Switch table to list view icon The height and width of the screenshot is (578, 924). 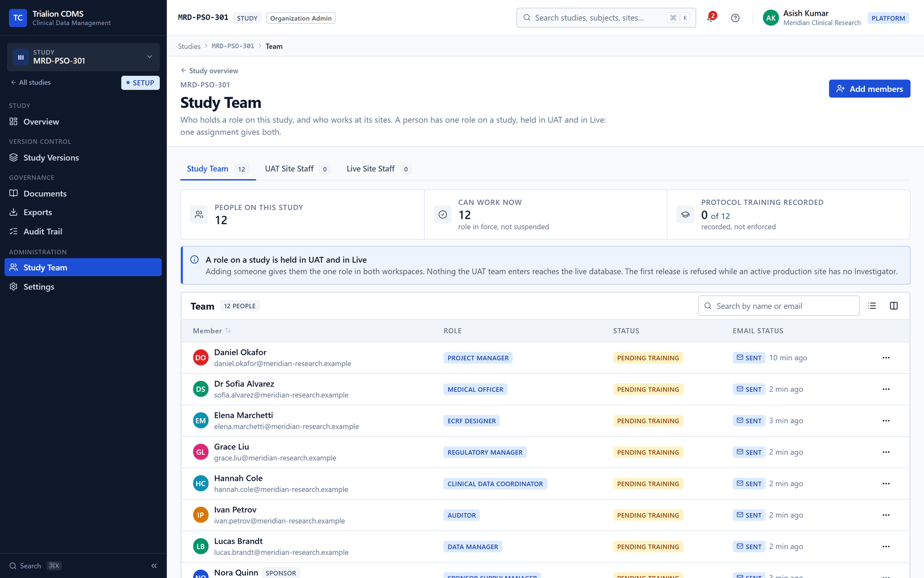click(x=872, y=306)
